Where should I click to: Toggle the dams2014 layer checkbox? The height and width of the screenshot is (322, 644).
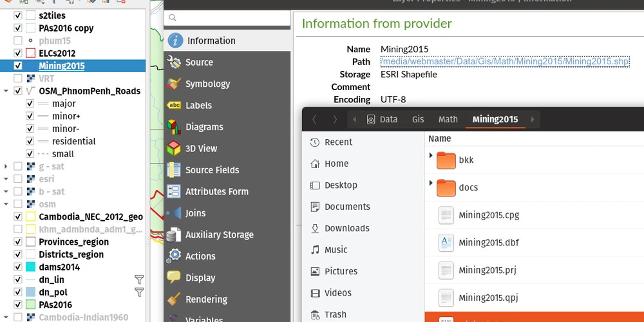click(17, 267)
